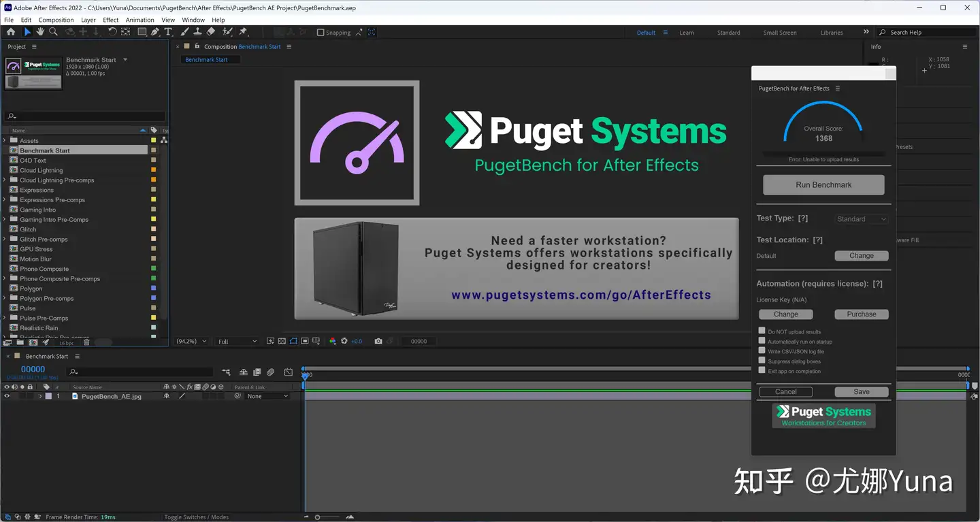
Task: Click the reset exposure icon
Action: click(344, 341)
